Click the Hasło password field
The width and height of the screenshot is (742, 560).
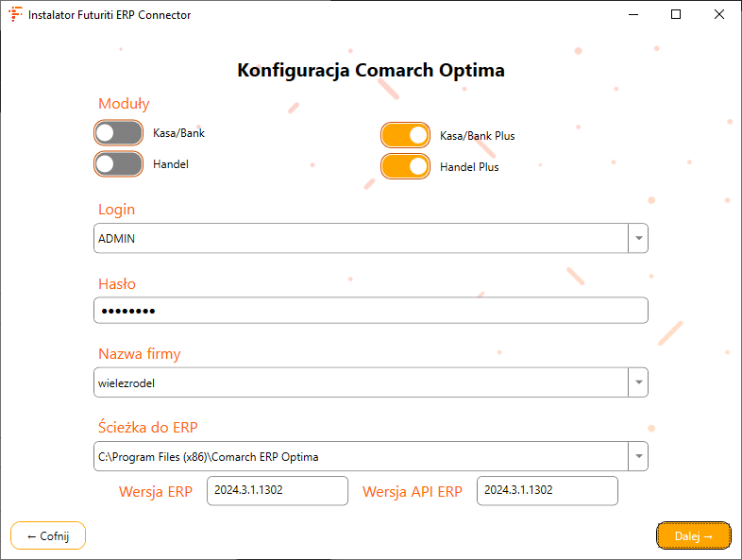tap(370, 311)
